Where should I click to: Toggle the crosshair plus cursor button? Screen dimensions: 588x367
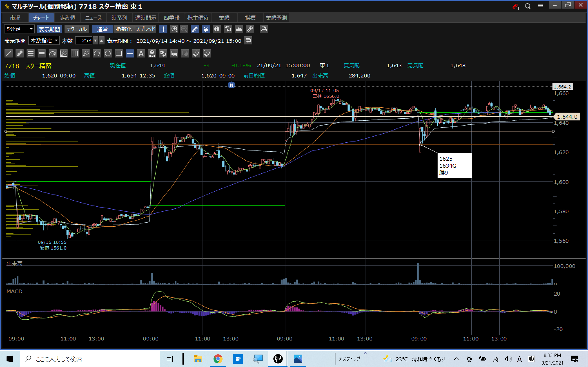click(163, 29)
